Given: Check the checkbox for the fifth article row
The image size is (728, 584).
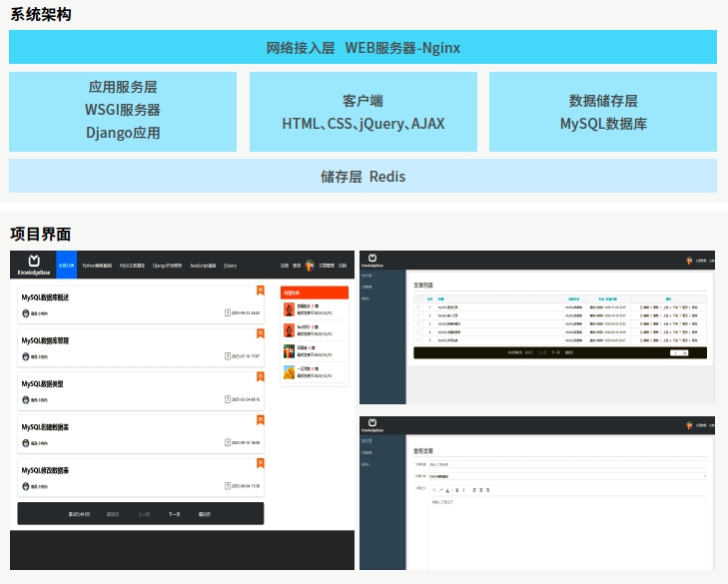Looking at the screenshot, I should (419, 340).
